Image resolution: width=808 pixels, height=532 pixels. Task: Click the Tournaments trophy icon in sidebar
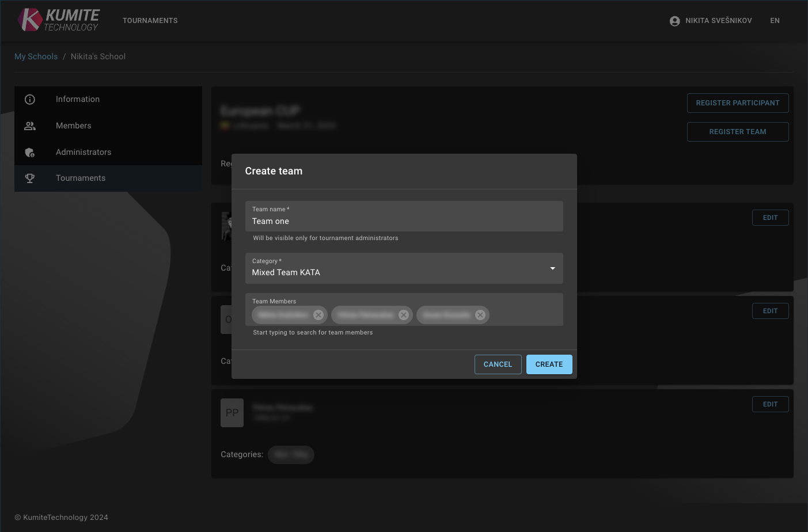[30, 178]
